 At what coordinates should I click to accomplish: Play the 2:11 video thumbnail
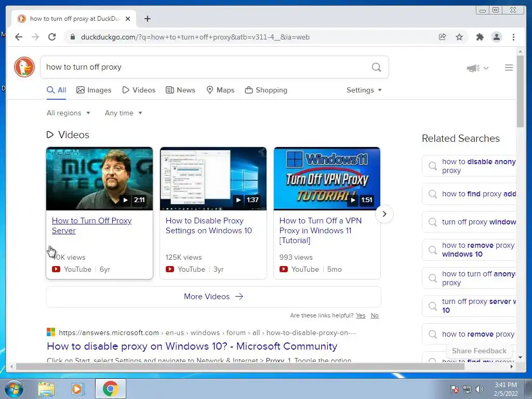[x=99, y=179]
